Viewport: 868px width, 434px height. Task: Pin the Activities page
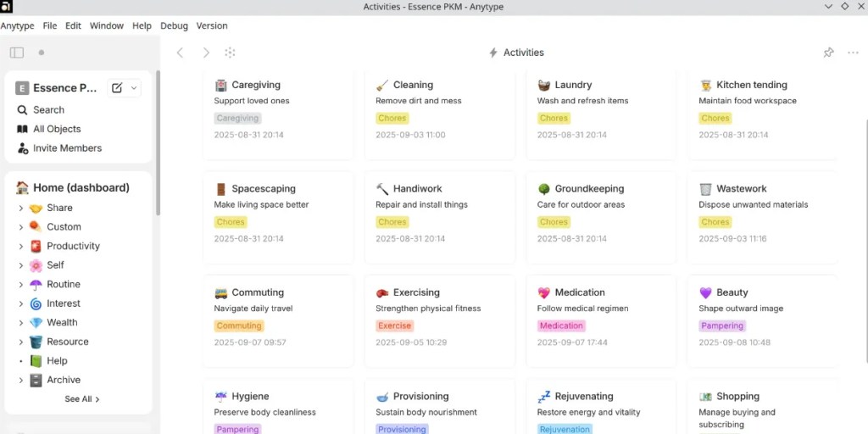[828, 53]
